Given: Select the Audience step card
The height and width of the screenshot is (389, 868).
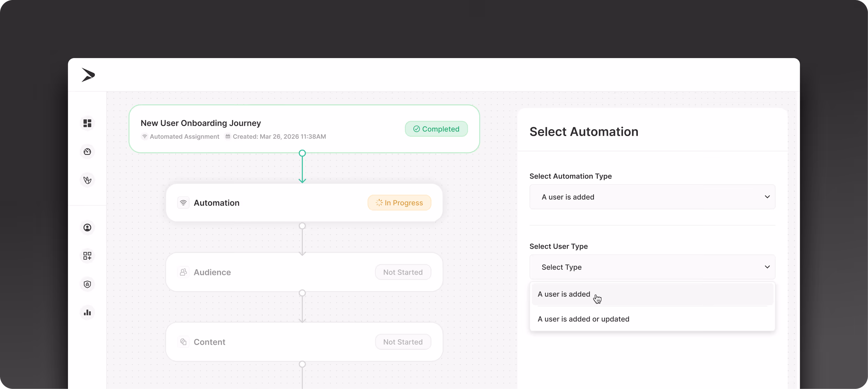Looking at the screenshot, I should click(x=304, y=272).
